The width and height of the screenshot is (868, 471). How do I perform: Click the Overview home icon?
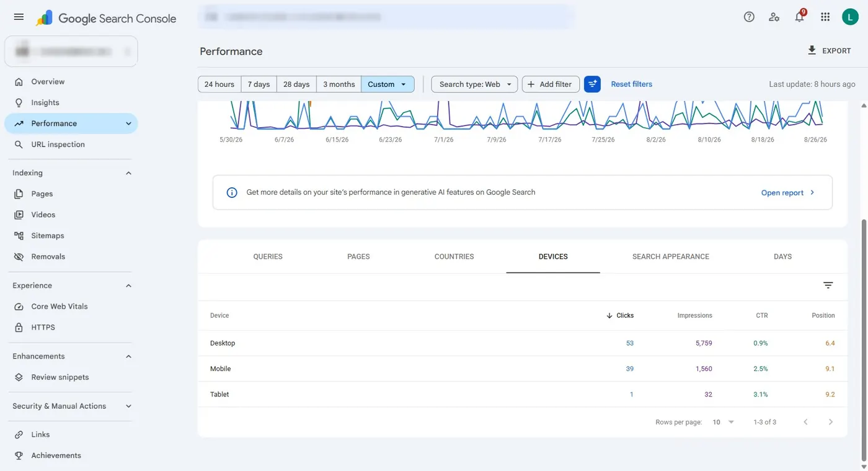(x=19, y=81)
